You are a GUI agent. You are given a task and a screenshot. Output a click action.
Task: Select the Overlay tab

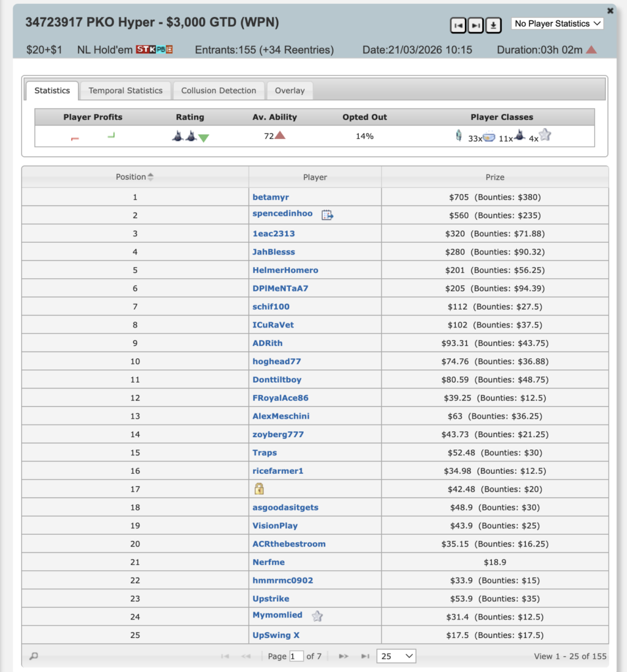pos(290,91)
